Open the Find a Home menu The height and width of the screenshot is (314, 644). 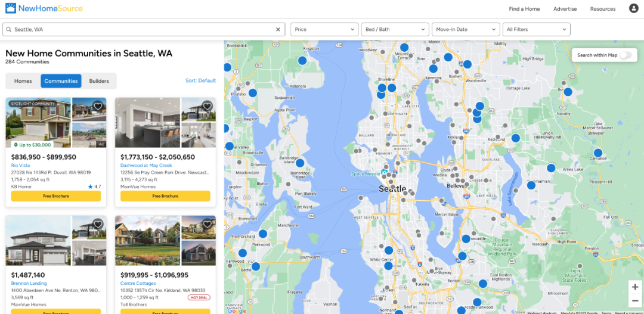[x=524, y=9]
